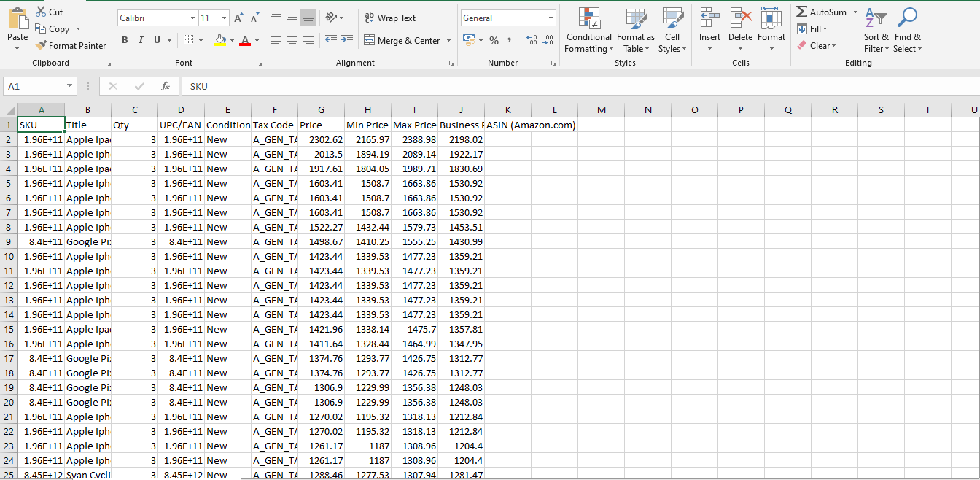
Task: Open the AutoSum dropdown arrow
Action: click(855, 12)
